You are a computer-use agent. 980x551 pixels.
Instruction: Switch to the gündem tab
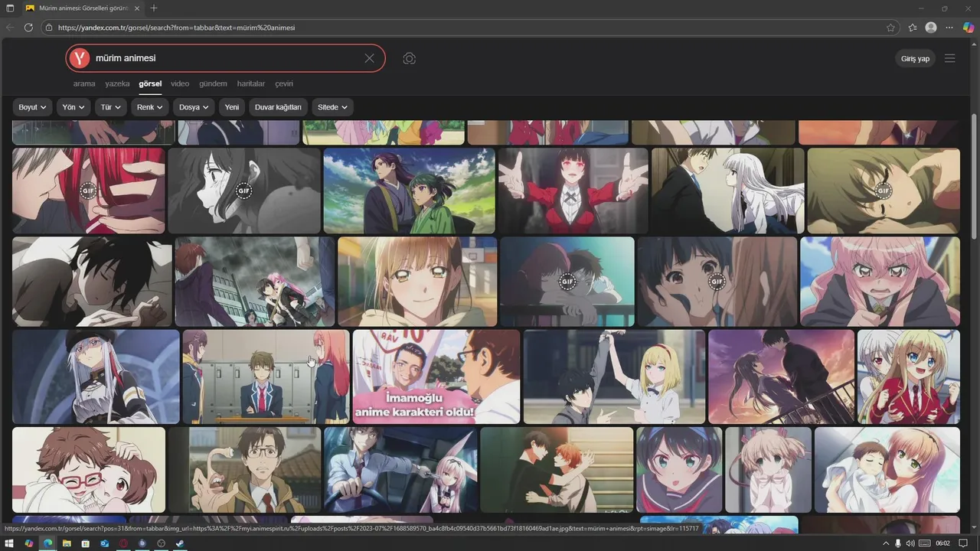(213, 83)
